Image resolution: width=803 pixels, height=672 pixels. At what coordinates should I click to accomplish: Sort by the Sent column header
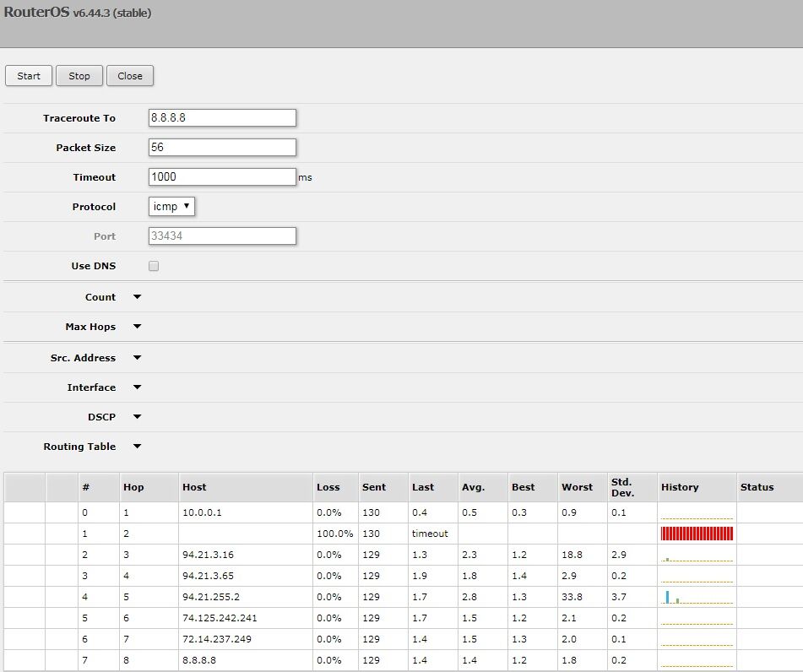383,487
